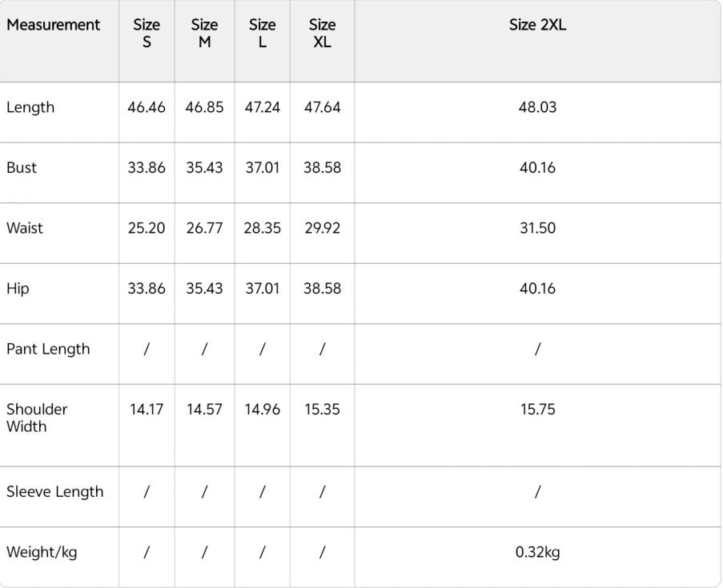The height and width of the screenshot is (588, 723).
Task: Click the Weight/kg row label
Action: [x=42, y=552]
